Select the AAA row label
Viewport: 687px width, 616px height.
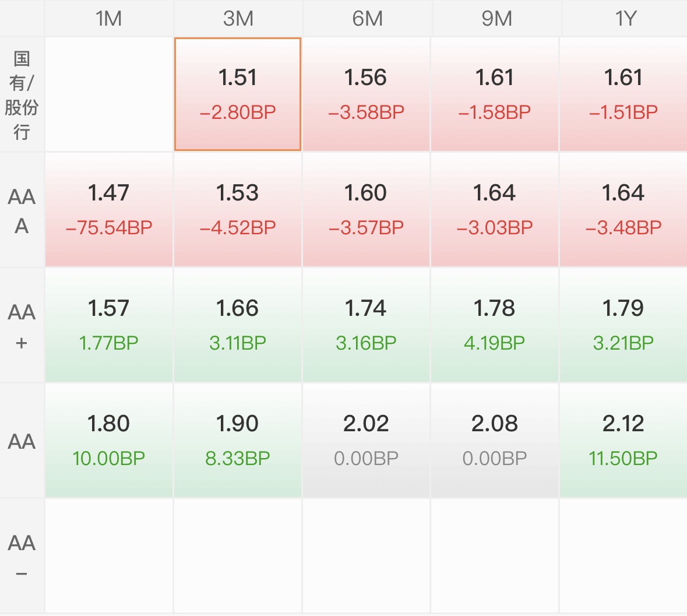[22, 210]
